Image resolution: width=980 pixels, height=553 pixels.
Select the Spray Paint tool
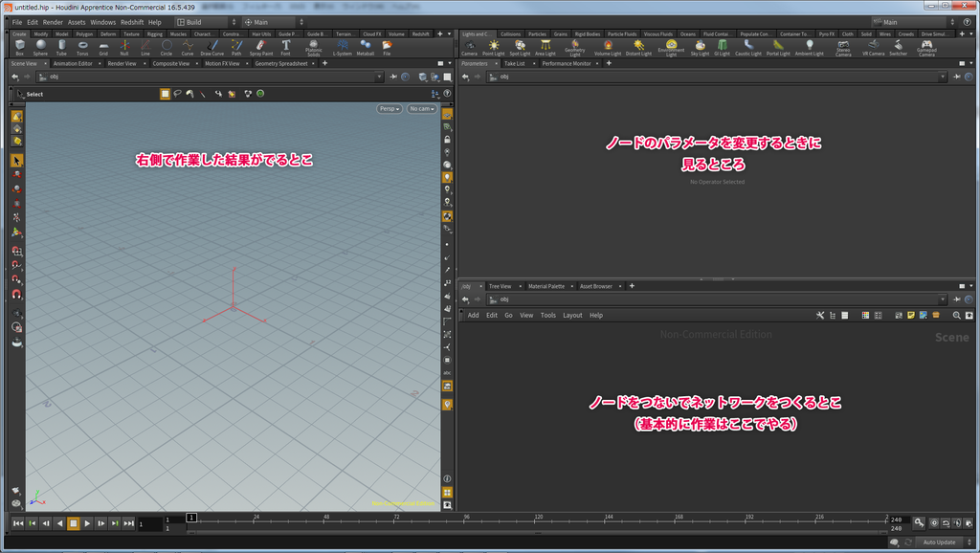point(261,48)
